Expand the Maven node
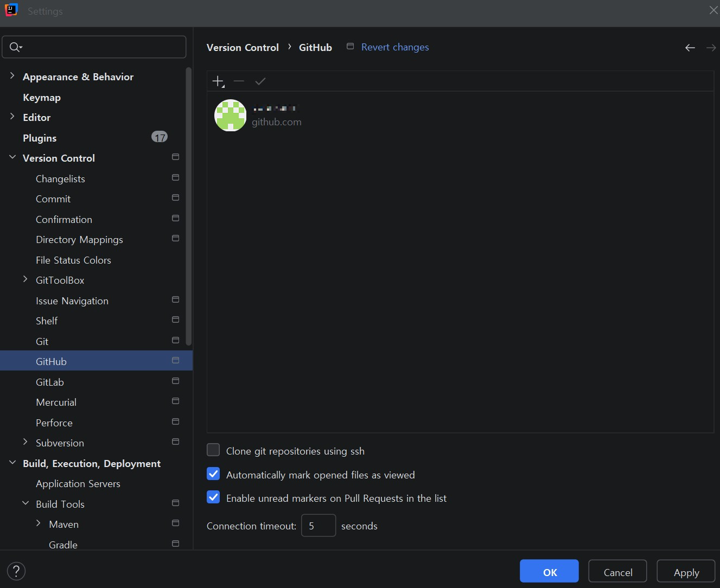This screenshot has width=720, height=588. [x=38, y=523]
